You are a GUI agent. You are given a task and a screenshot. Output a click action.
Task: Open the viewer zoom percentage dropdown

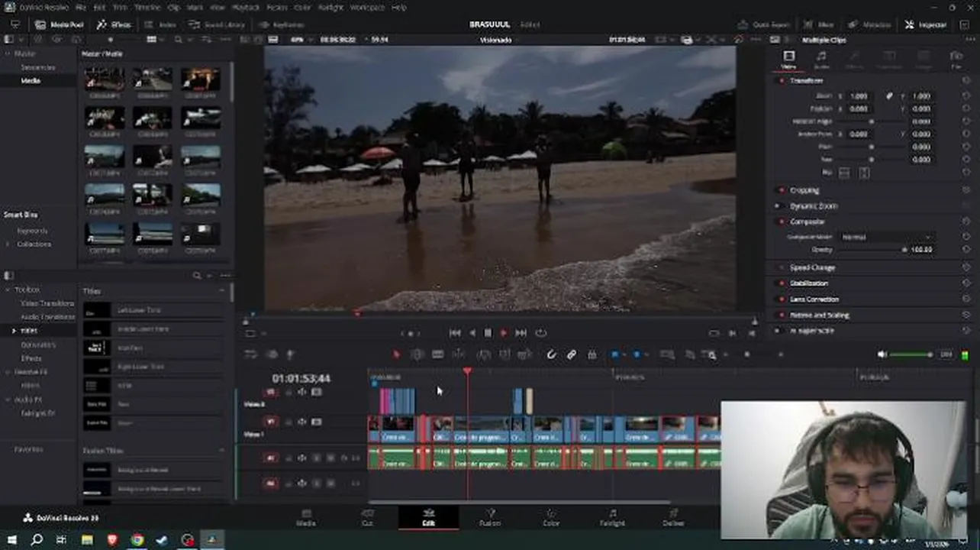[300, 39]
